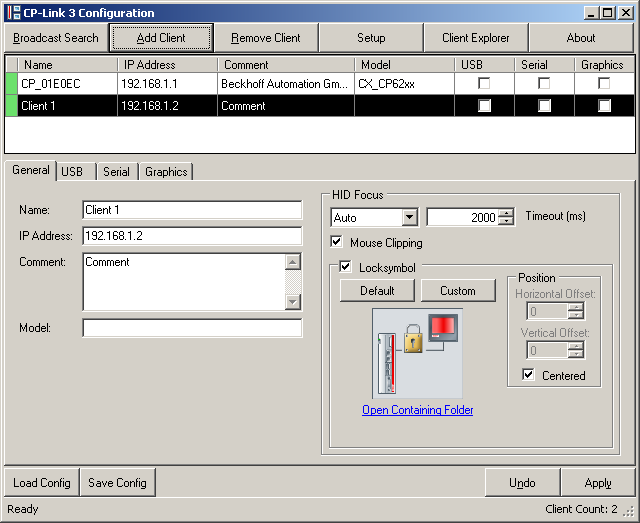Click the Save Config button
Screen dimensions: 640x523
point(118,483)
